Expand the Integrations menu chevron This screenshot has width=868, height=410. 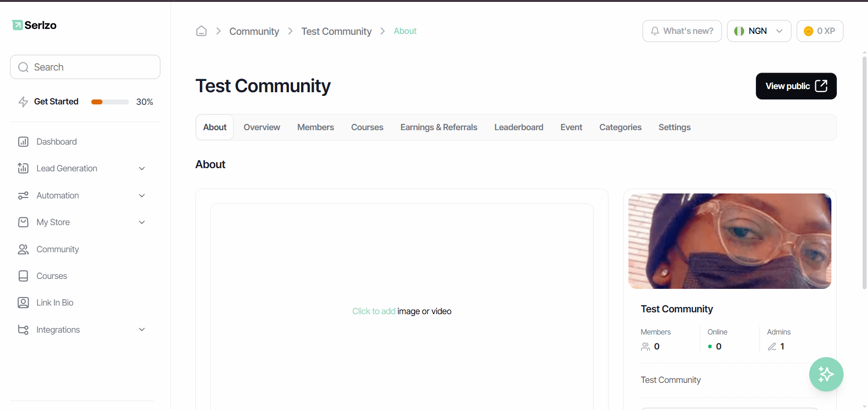coord(142,330)
